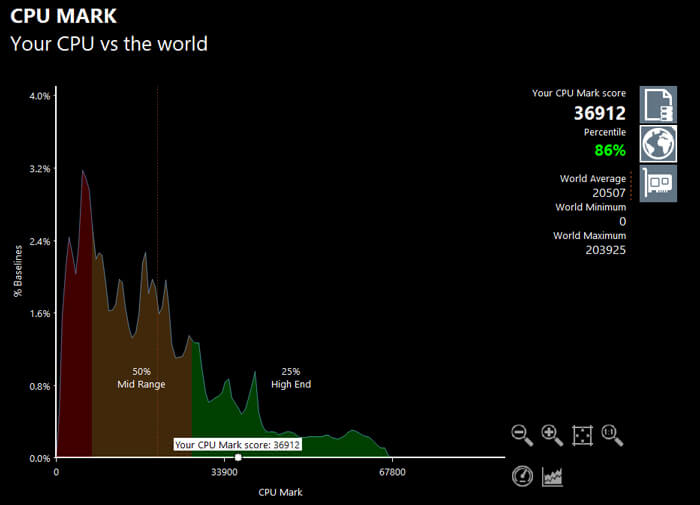Click the fit-to-view frame icon
The height and width of the screenshot is (505, 700).
coord(583,435)
